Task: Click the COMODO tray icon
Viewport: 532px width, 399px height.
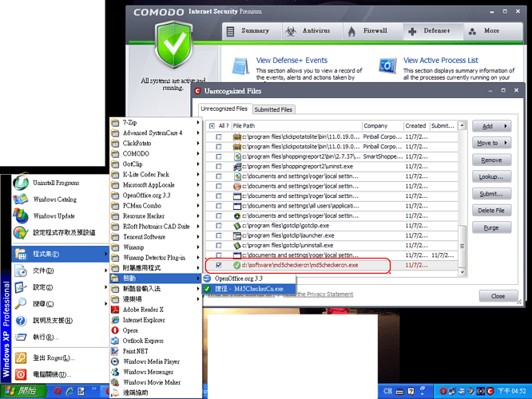Action: (x=490, y=391)
